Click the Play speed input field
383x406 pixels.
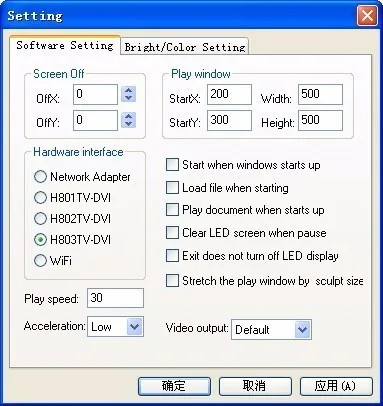point(115,298)
